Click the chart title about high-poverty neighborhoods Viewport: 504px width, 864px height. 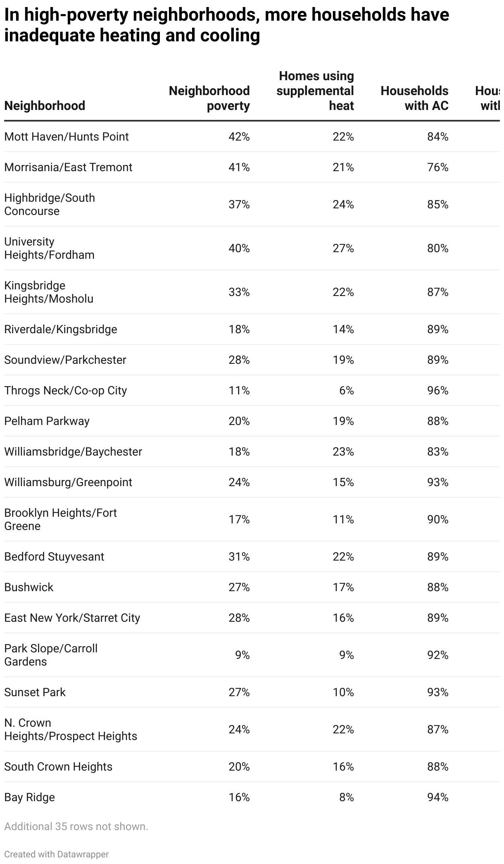point(226,25)
